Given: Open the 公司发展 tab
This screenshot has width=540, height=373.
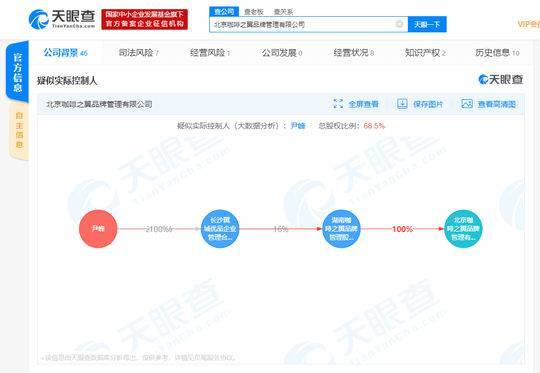Looking at the screenshot, I should [x=282, y=53].
